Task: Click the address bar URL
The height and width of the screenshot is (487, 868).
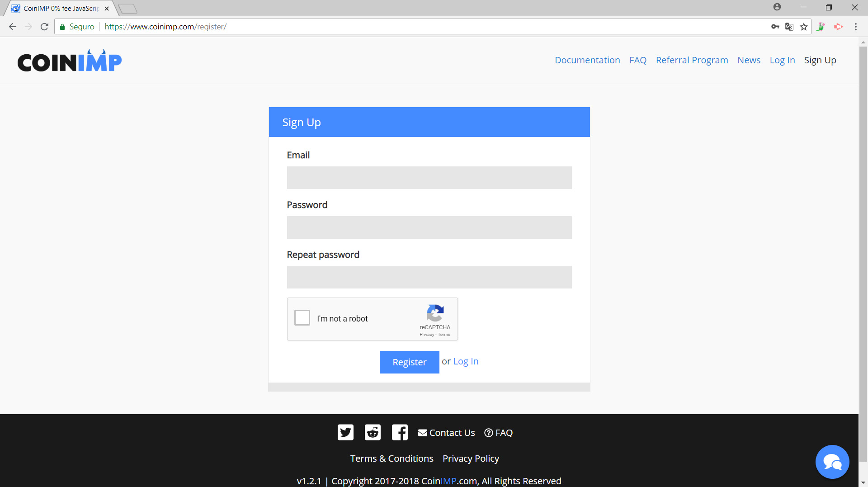Action: click(165, 27)
